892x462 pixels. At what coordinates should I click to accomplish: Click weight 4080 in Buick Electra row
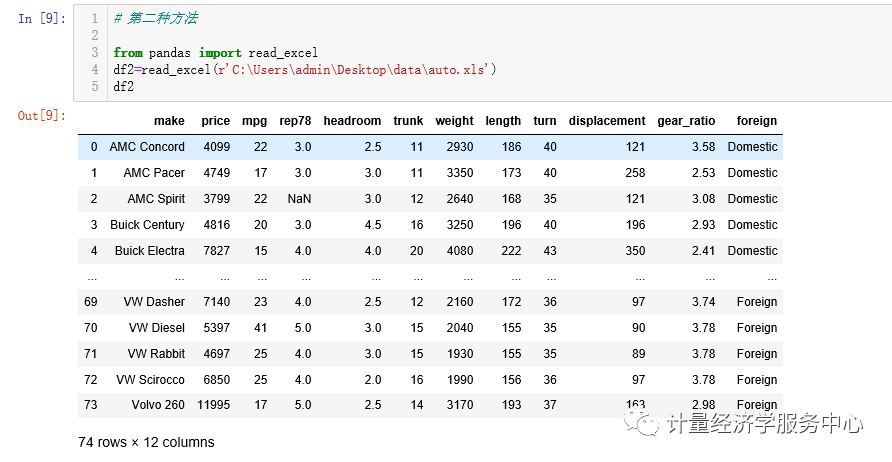(x=460, y=251)
